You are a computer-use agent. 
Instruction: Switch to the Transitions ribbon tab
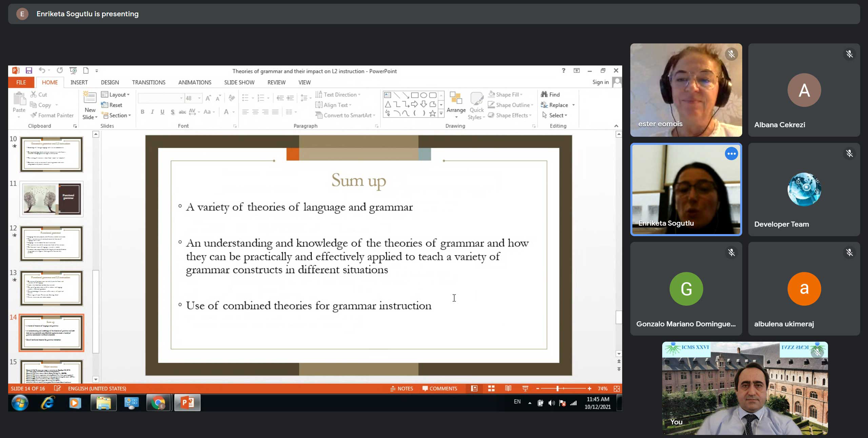pyautogui.click(x=149, y=82)
